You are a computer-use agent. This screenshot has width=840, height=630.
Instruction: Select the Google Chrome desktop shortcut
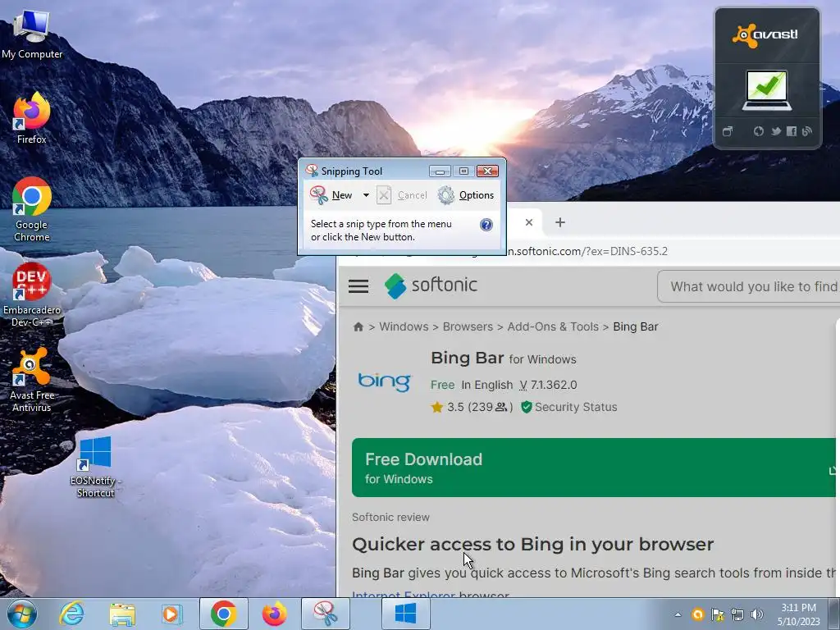[32, 209]
